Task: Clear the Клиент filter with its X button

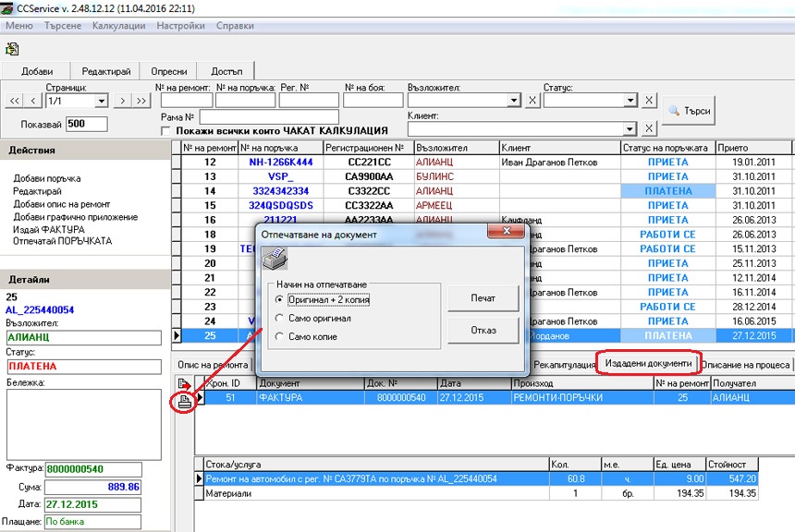Action: point(648,128)
